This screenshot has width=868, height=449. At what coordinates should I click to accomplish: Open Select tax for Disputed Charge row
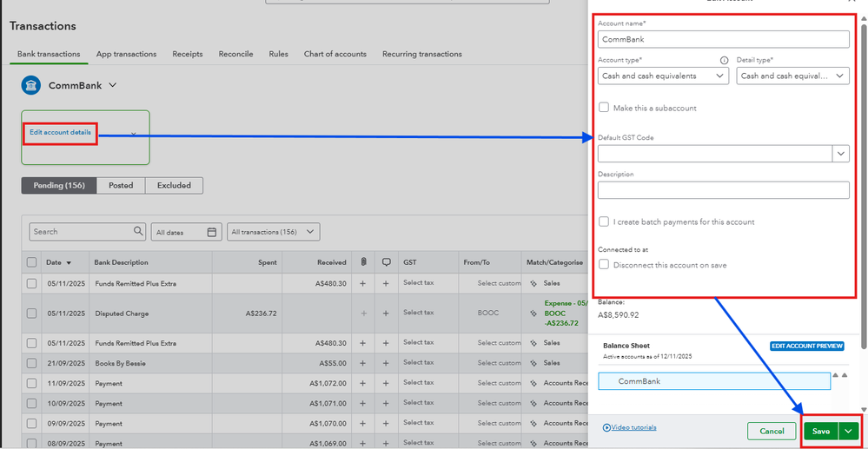click(419, 313)
